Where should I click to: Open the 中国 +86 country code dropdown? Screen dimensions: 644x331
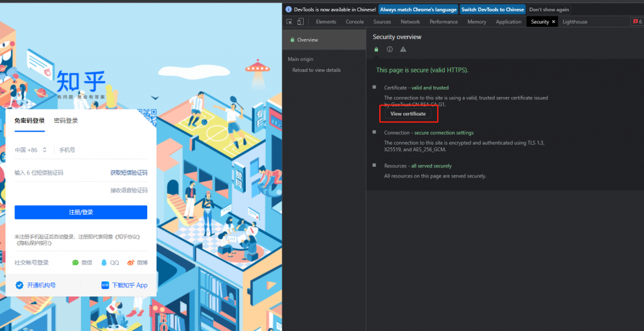coord(31,150)
